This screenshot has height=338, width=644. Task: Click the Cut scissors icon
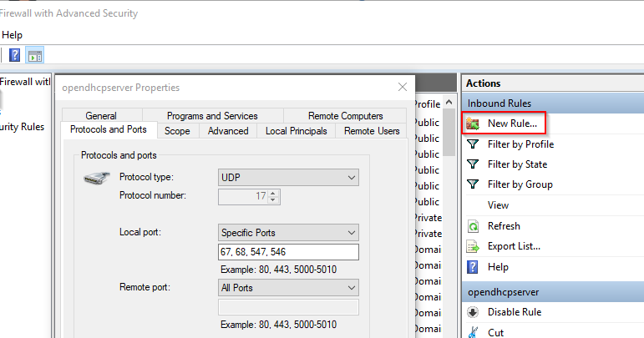pyautogui.click(x=473, y=332)
